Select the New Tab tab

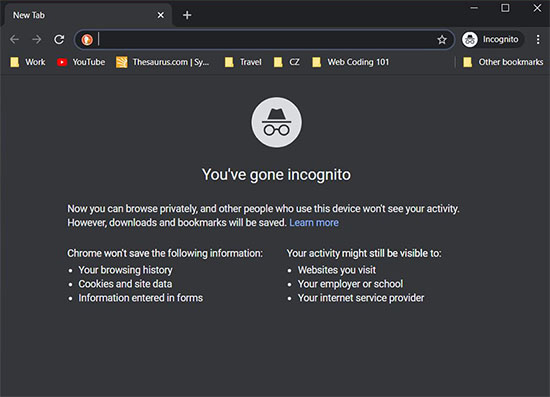(x=87, y=15)
